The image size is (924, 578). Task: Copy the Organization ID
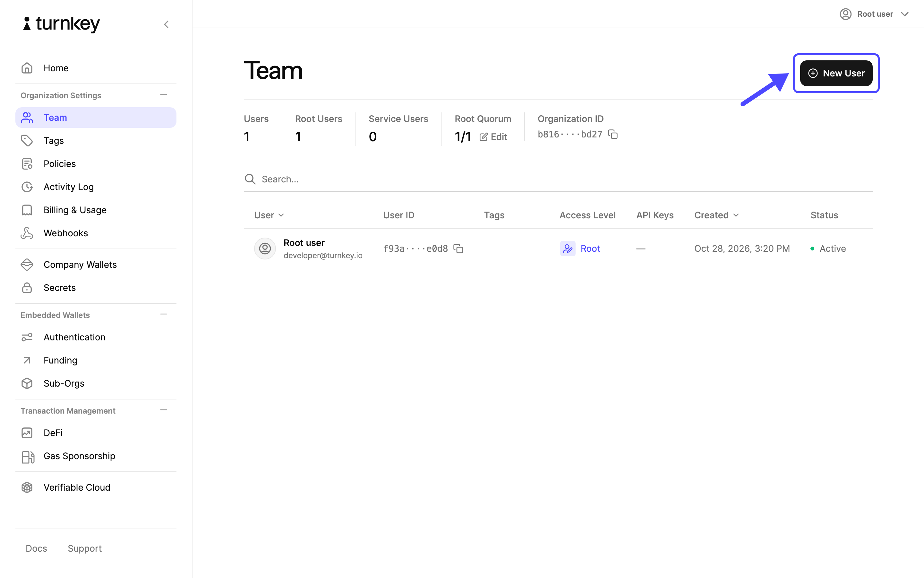pyautogui.click(x=613, y=134)
